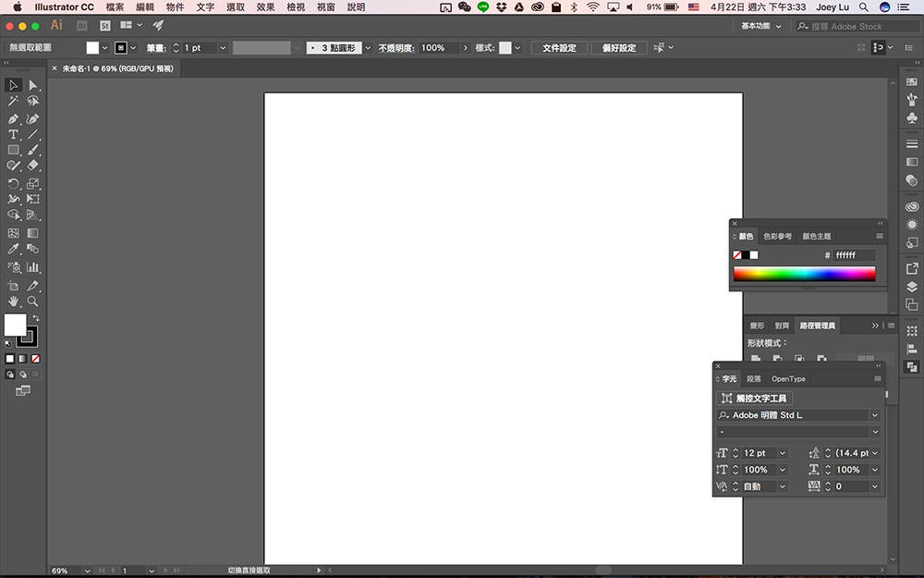The width and height of the screenshot is (924, 578).
Task: Open the 對齊 panel tab
Action: [x=782, y=326]
